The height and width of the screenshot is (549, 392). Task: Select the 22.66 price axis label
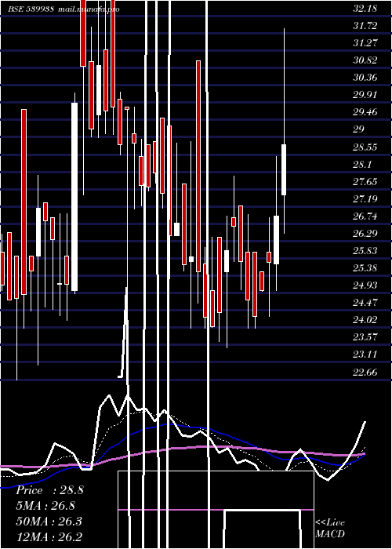365,372
